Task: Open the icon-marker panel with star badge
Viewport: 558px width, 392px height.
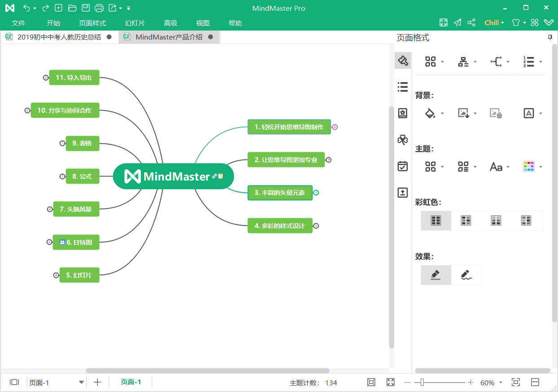Action: pos(403,113)
